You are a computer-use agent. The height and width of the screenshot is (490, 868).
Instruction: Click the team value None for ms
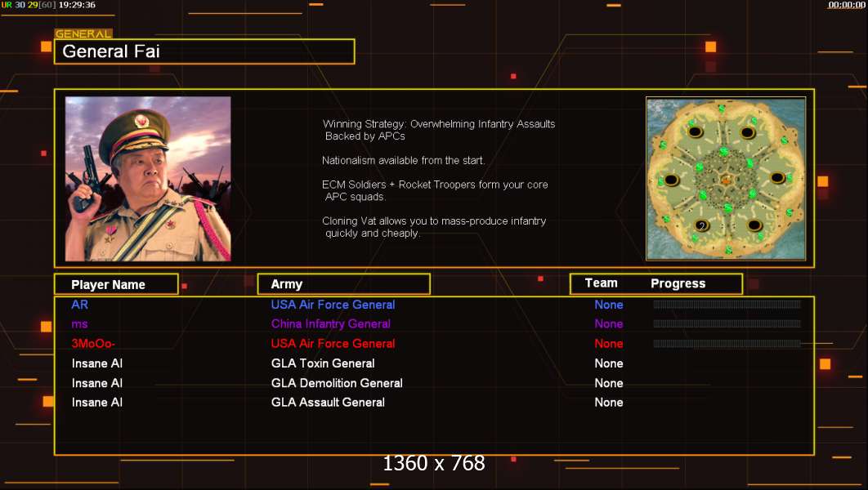pos(608,324)
